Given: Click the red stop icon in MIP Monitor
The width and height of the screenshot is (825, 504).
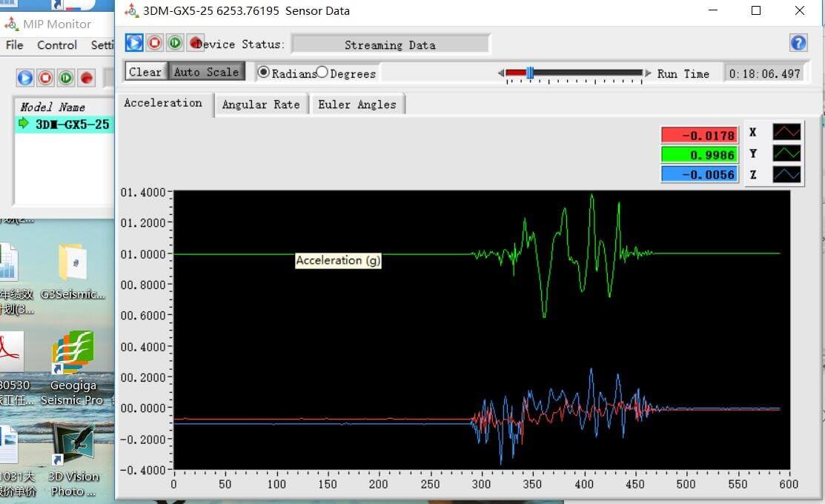Looking at the screenshot, I should pos(46,77).
